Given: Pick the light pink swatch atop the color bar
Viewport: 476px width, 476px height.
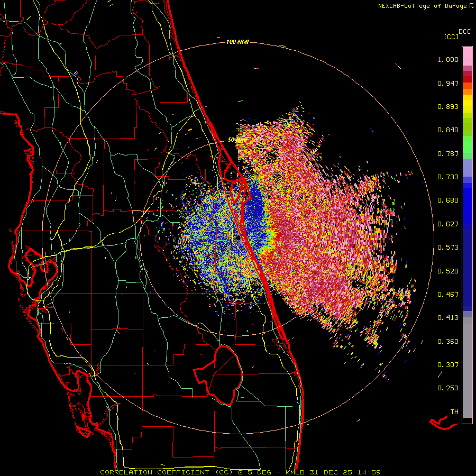Looking at the screenshot, I should [467, 56].
